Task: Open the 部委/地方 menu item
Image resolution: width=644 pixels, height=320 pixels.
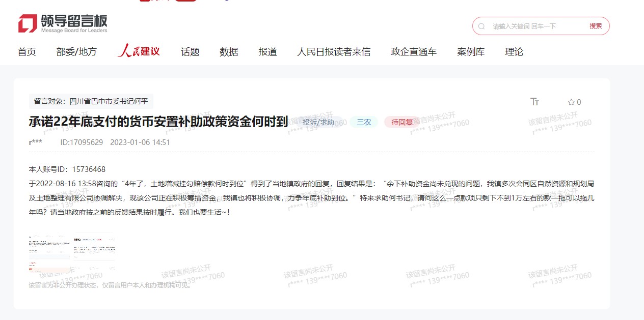Action: 76,52
